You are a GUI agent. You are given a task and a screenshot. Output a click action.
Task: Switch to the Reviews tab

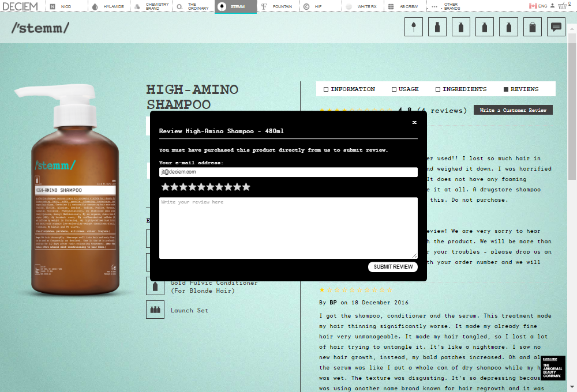pos(521,89)
